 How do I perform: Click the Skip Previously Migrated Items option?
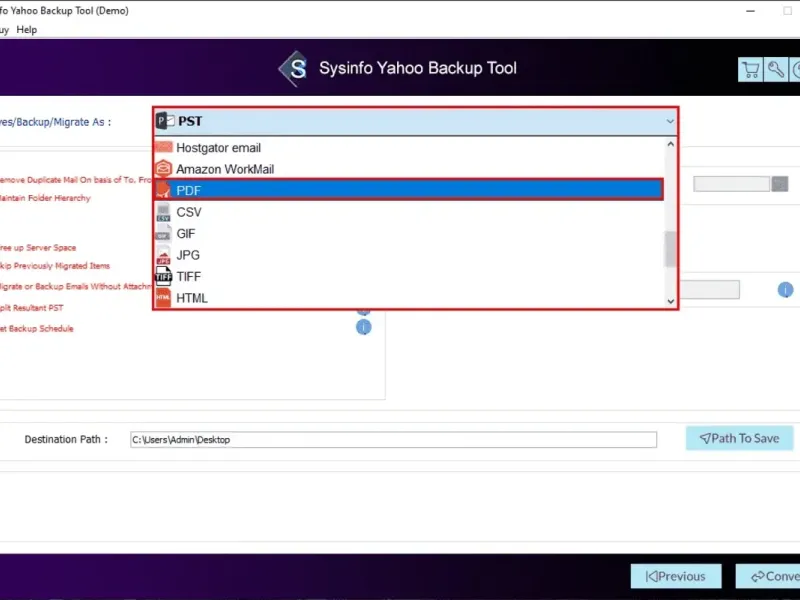pyautogui.click(x=55, y=266)
